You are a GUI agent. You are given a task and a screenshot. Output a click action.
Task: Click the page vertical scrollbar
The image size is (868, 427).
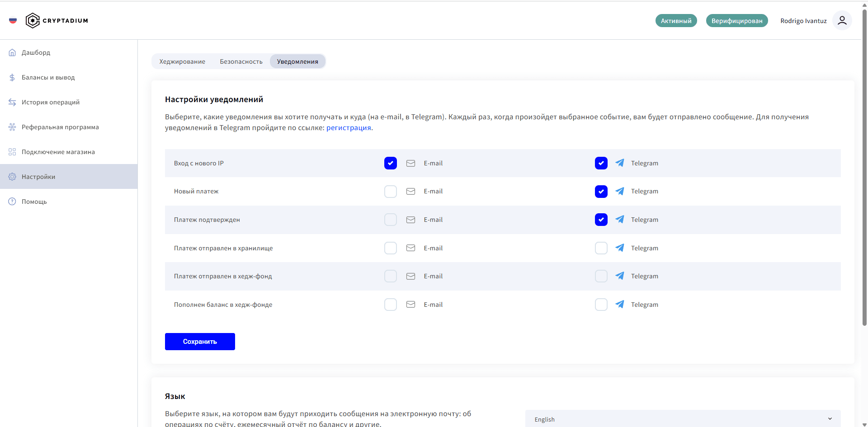(864, 167)
